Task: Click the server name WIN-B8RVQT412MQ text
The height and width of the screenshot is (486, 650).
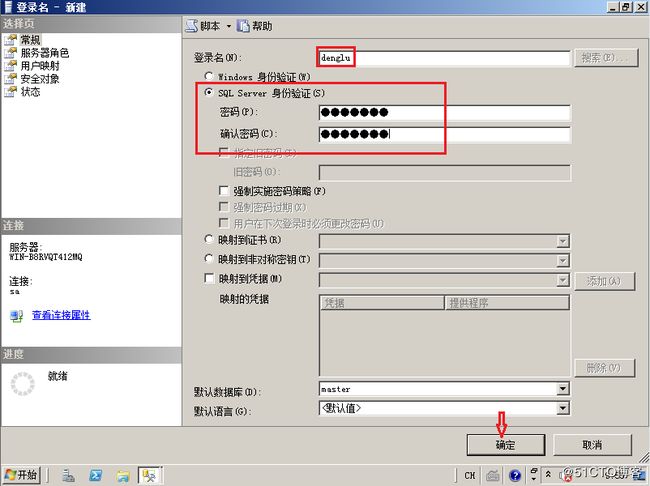Action: (x=46, y=257)
